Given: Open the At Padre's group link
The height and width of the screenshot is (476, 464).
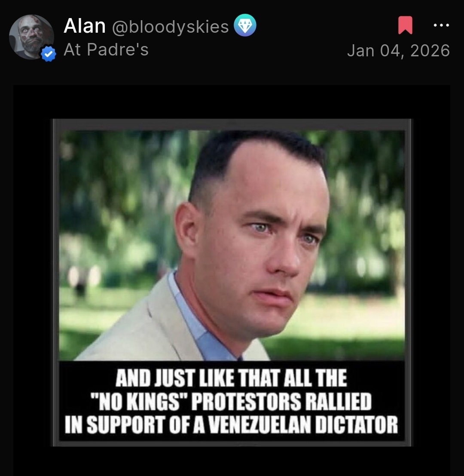Looking at the screenshot, I should pyautogui.click(x=106, y=49).
